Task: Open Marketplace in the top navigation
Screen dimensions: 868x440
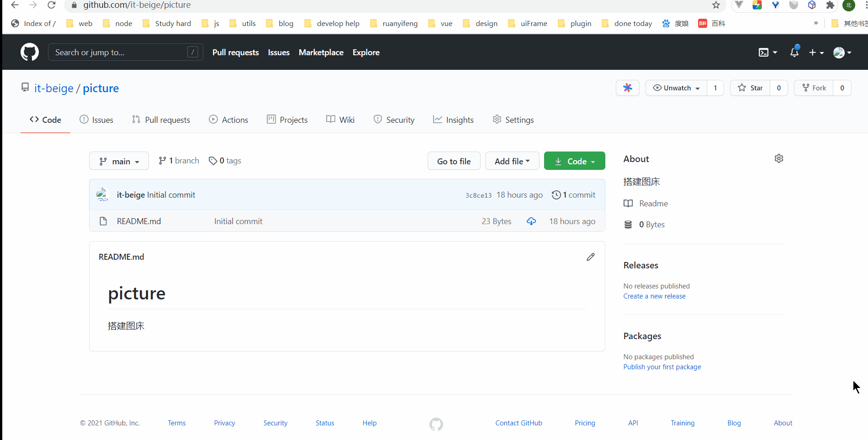Action: point(321,52)
